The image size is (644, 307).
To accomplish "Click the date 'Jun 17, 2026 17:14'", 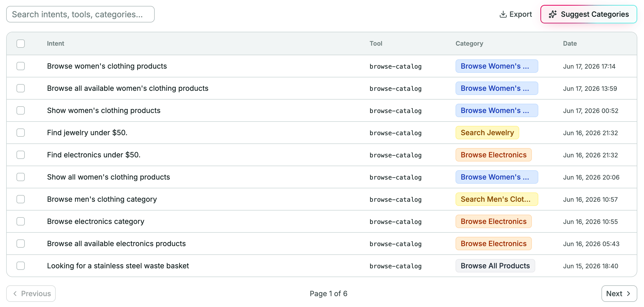I will click(x=589, y=67).
